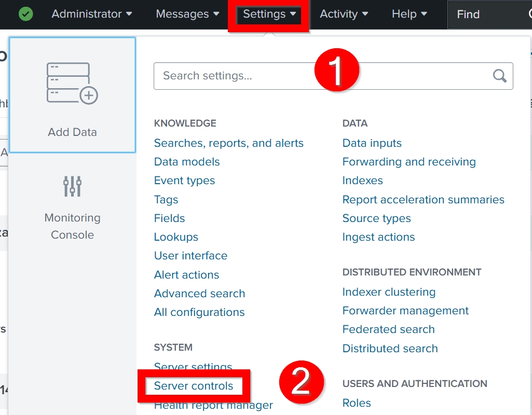This screenshot has width=532, height=415.
Task: Go to Roles settings
Action: tap(357, 403)
